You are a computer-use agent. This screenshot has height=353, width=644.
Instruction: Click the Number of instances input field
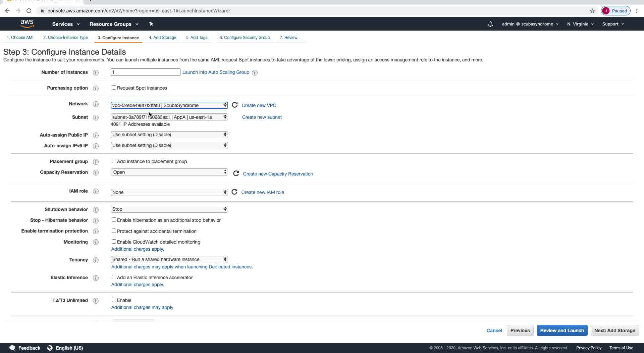145,72
